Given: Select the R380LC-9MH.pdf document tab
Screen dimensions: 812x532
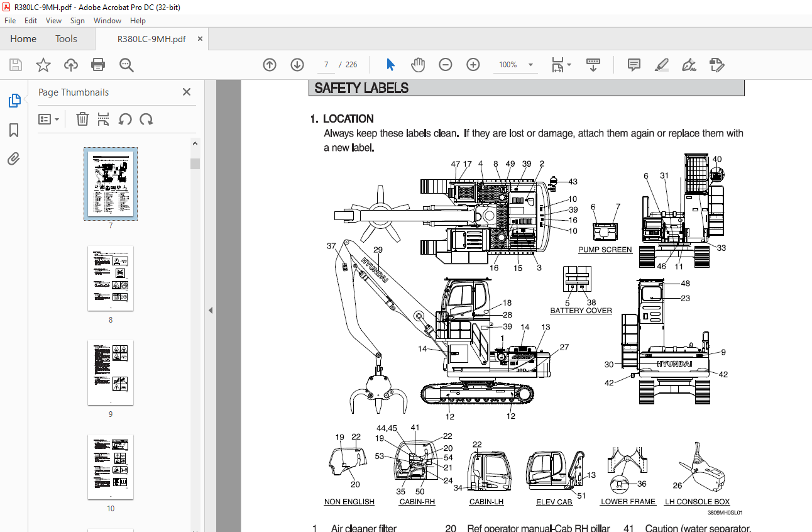Looking at the screenshot, I should (151, 39).
